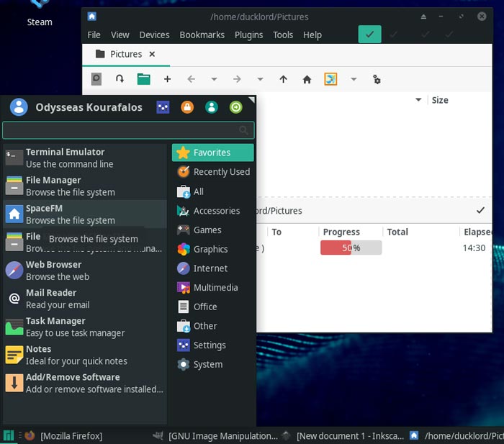Viewport: 504px width, 444px height.
Task: Go up to the parent directory
Action: [283, 79]
